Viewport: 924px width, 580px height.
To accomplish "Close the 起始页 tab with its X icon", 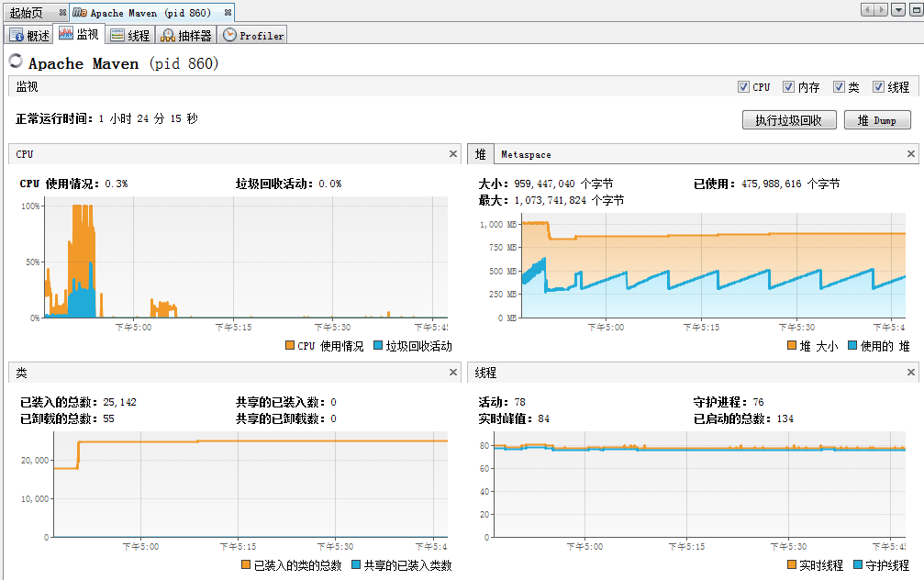I will point(62,12).
